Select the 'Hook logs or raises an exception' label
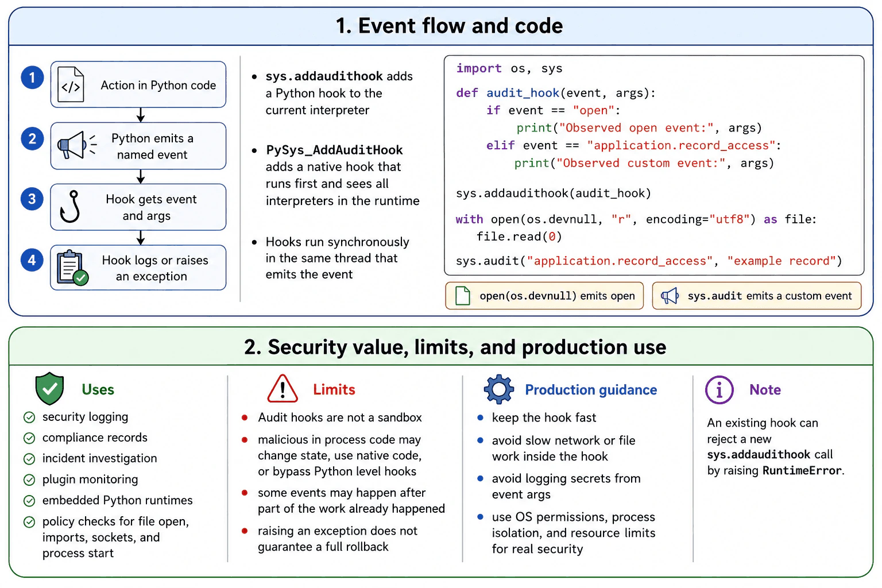Image resolution: width=882 pixels, height=588 pixels. pyautogui.click(x=155, y=268)
